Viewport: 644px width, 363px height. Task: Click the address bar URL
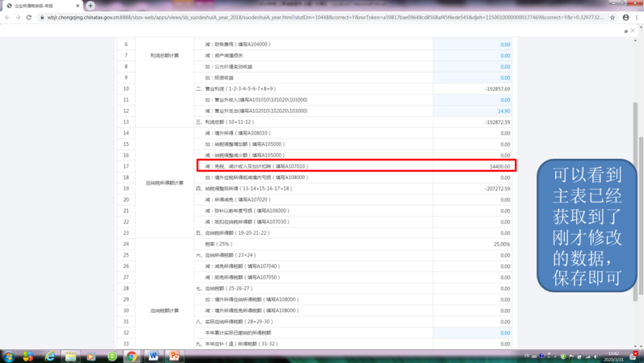point(324,17)
